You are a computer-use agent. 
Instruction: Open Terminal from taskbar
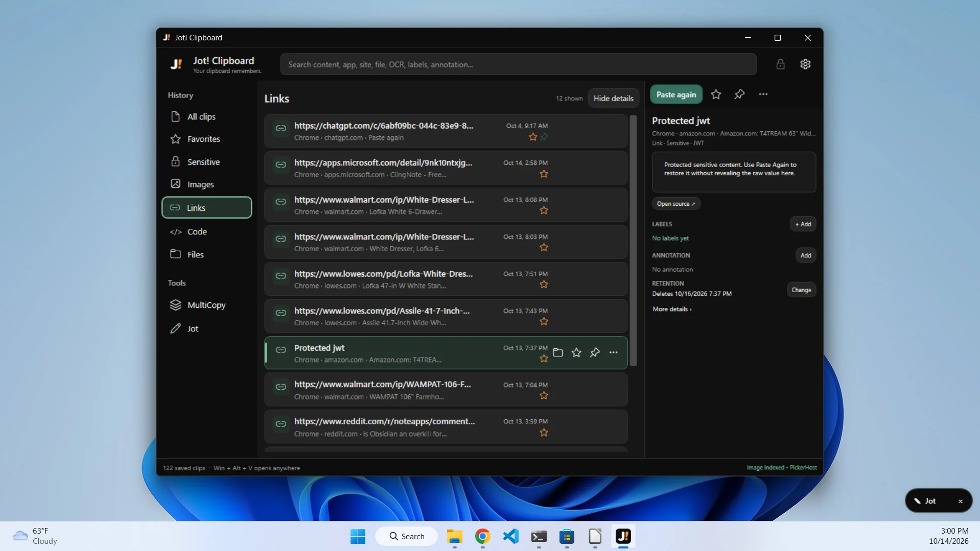coord(539,536)
